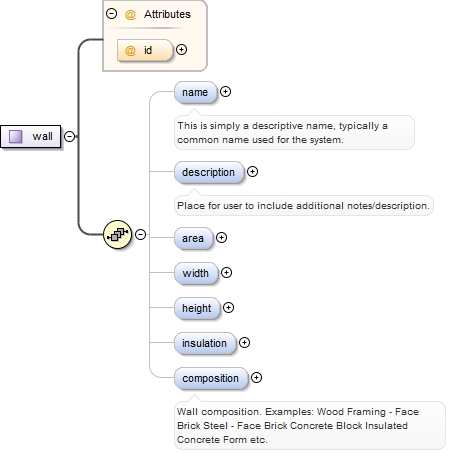Click the sequence compositor icon

[117, 234]
